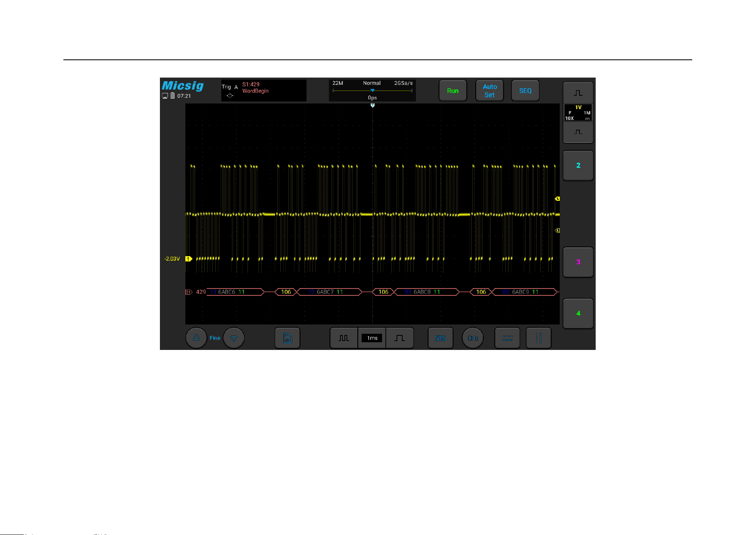Tap the battery status icon
This screenshot has height=535, width=756.
[x=172, y=96]
